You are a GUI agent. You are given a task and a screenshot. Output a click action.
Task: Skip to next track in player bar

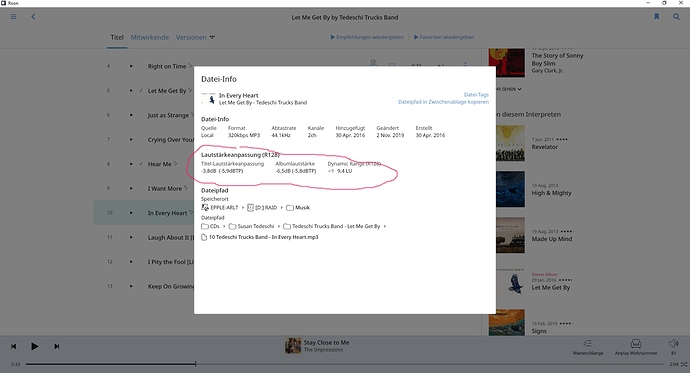57,347
